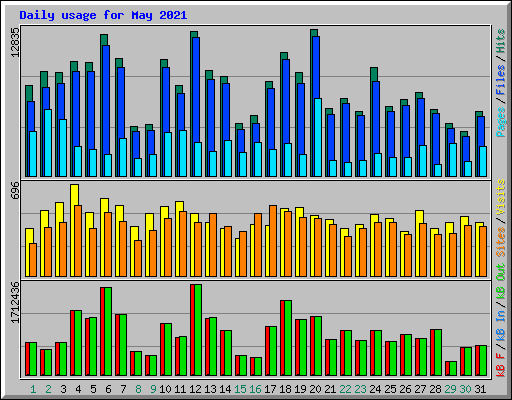The width and height of the screenshot is (512, 400).
Task: Select day 3 on the date axis
Action: tap(63, 389)
